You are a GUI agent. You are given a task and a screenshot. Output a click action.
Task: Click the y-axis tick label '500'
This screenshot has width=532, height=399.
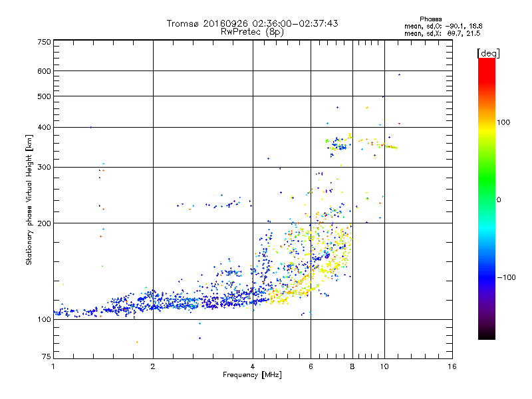[x=45, y=96]
